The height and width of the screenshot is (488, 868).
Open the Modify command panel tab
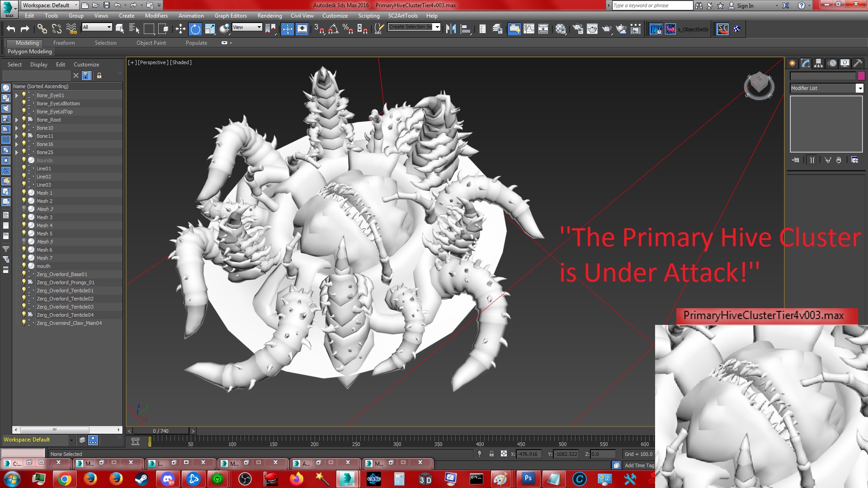click(x=806, y=63)
